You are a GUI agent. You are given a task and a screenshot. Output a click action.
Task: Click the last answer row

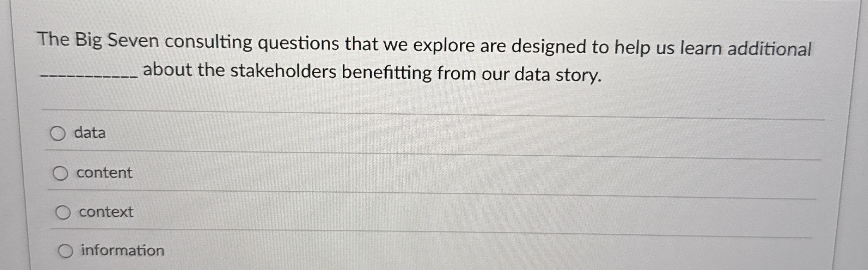(x=423, y=251)
